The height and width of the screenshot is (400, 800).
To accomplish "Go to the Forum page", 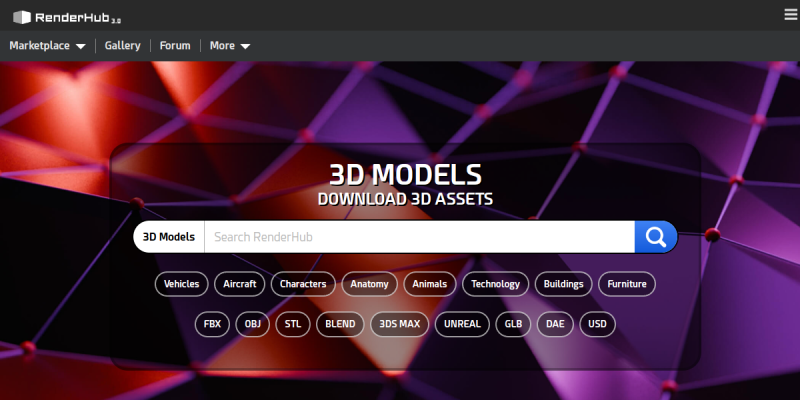I will 175,45.
